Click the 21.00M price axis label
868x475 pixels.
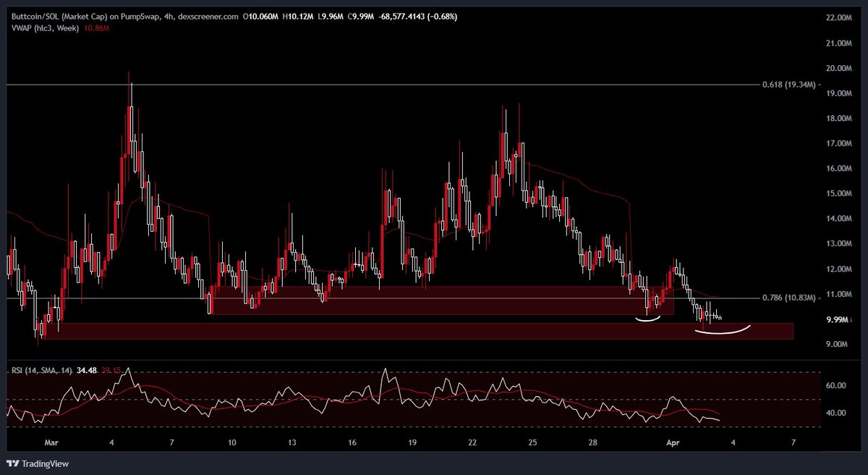click(x=839, y=43)
